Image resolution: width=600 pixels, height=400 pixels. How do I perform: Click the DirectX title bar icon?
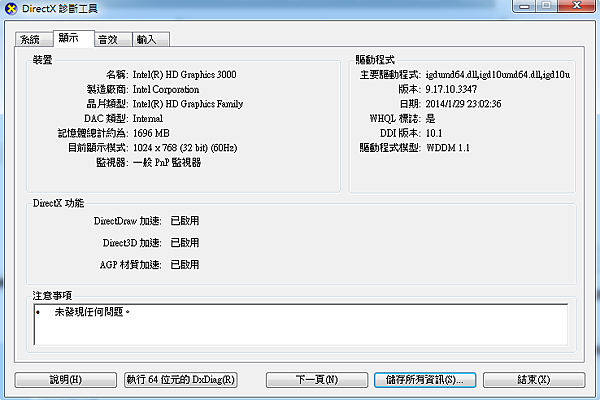tap(11, 8)
